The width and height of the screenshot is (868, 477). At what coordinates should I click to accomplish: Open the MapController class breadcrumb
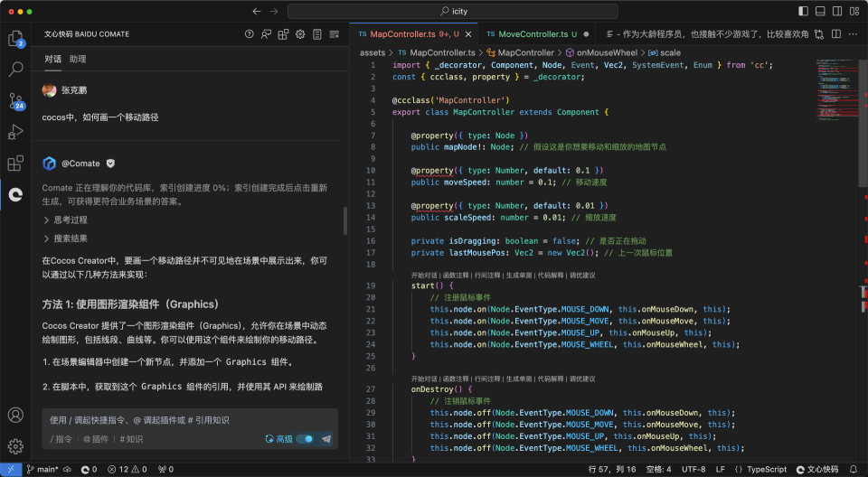tap(521, 52)
